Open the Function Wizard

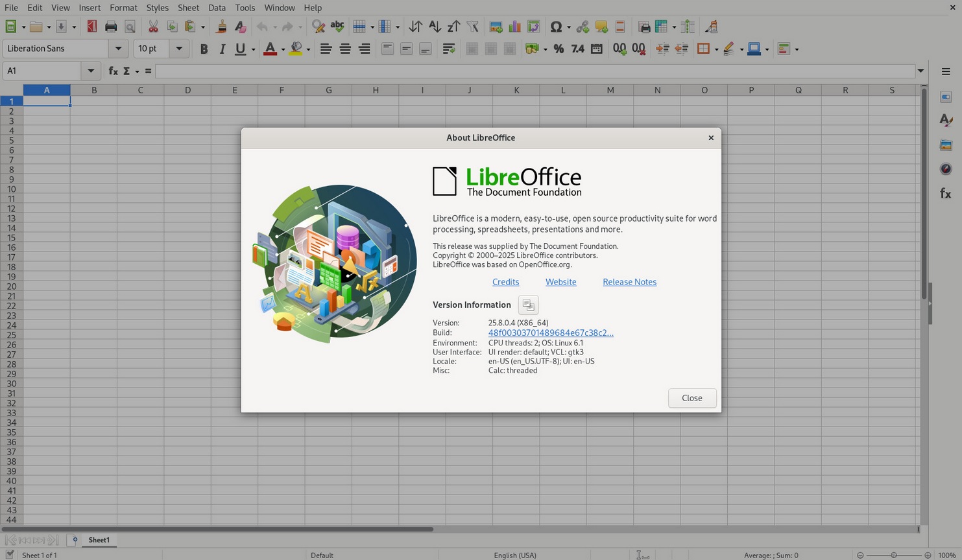(x=113, y=71)
